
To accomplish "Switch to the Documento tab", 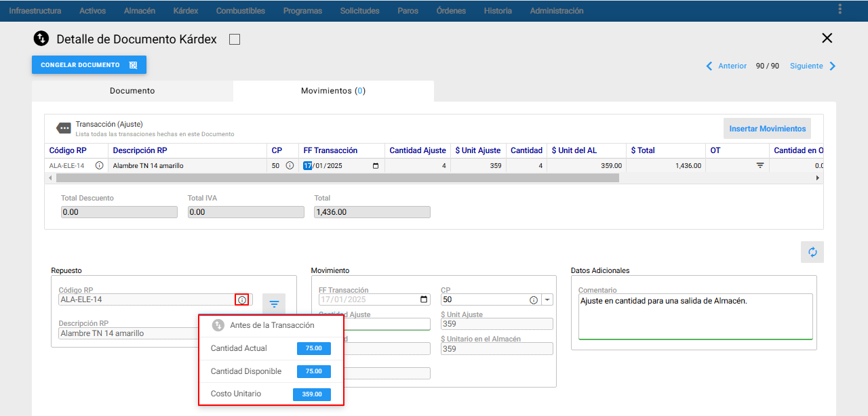I will [132, 91].
